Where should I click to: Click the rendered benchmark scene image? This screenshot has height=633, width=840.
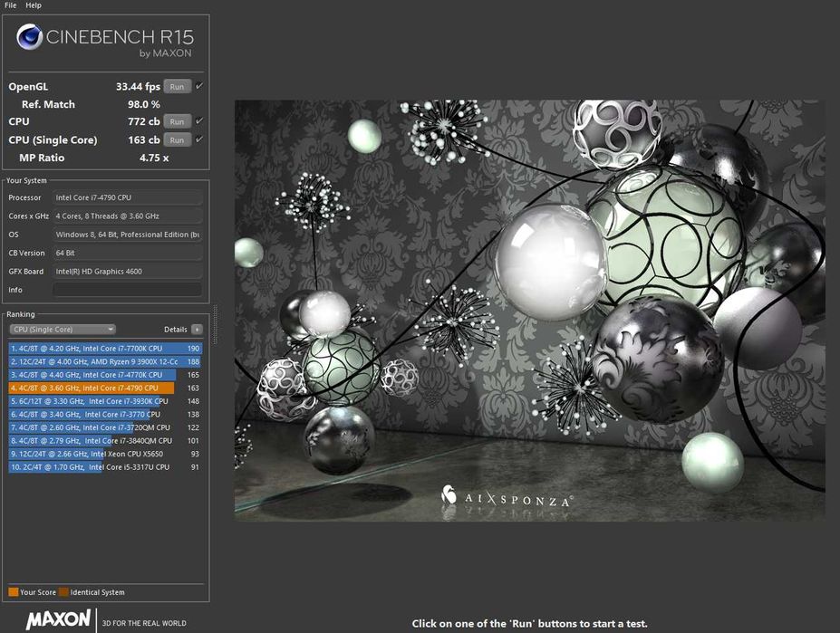point(530,310)
